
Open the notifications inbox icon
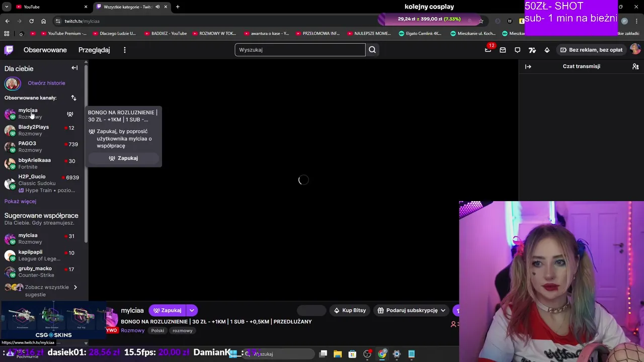coord(503,50)
